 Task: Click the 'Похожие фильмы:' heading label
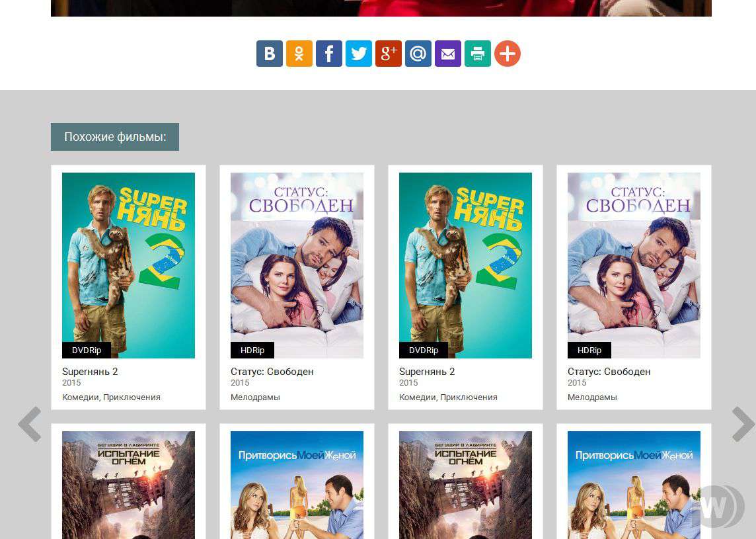pyautogui.click(x=115, y=137)
